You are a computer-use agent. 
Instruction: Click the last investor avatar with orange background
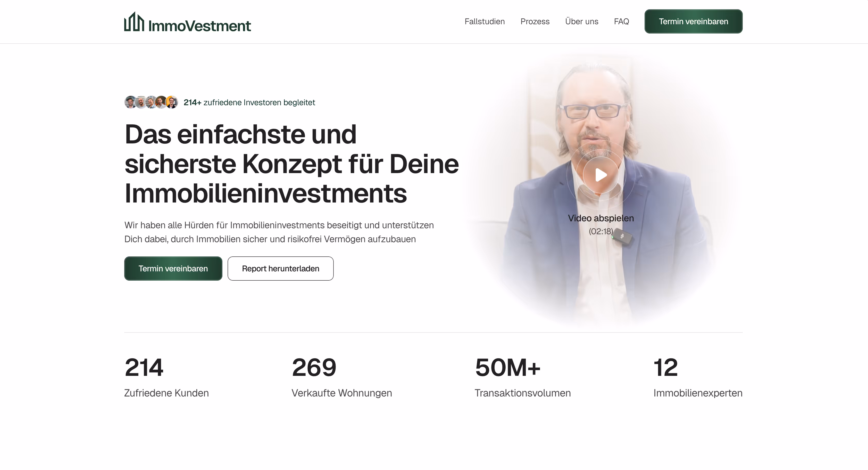172,102
